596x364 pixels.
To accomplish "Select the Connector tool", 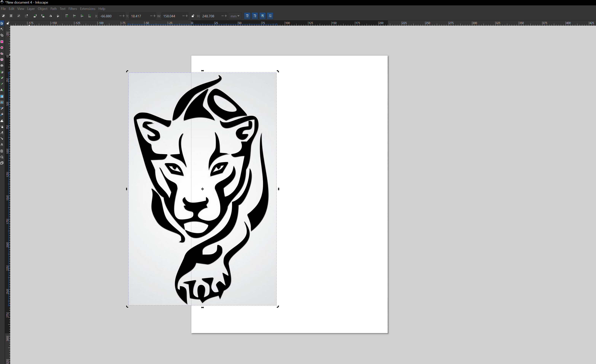I will 2,139.
